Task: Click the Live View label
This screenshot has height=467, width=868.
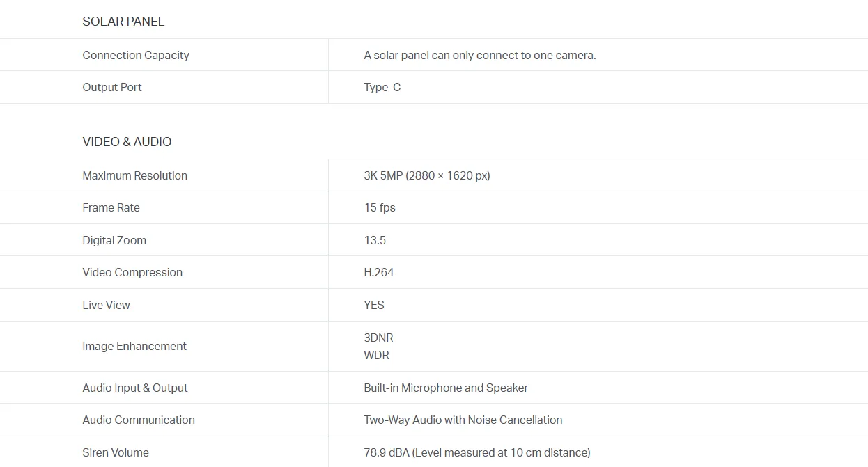Action: click(x=106, y=305)
